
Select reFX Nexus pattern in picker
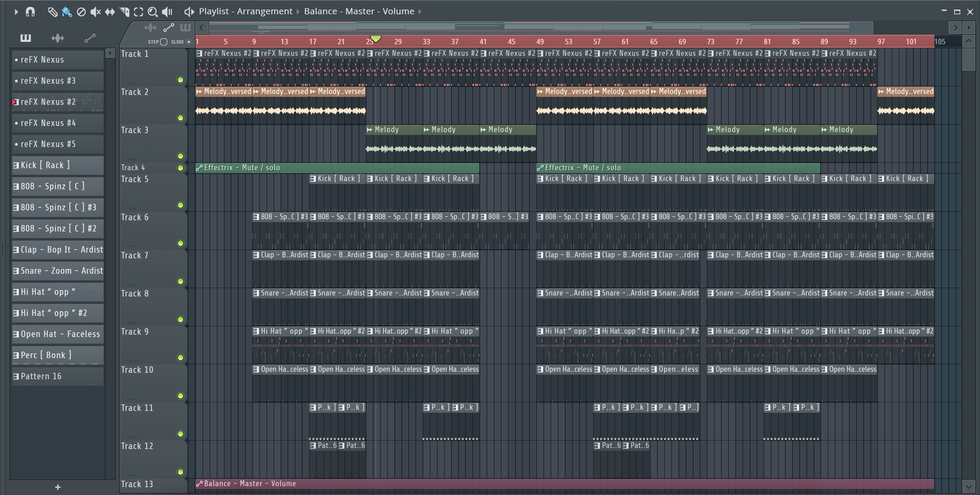coord(58,60)
